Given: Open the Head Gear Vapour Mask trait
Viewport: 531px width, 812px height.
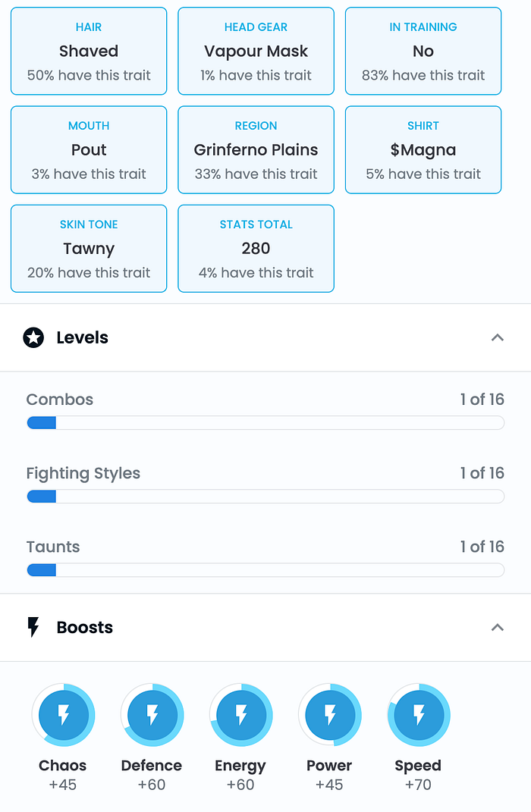Looking at the screenshot, I should click(256, 52).
